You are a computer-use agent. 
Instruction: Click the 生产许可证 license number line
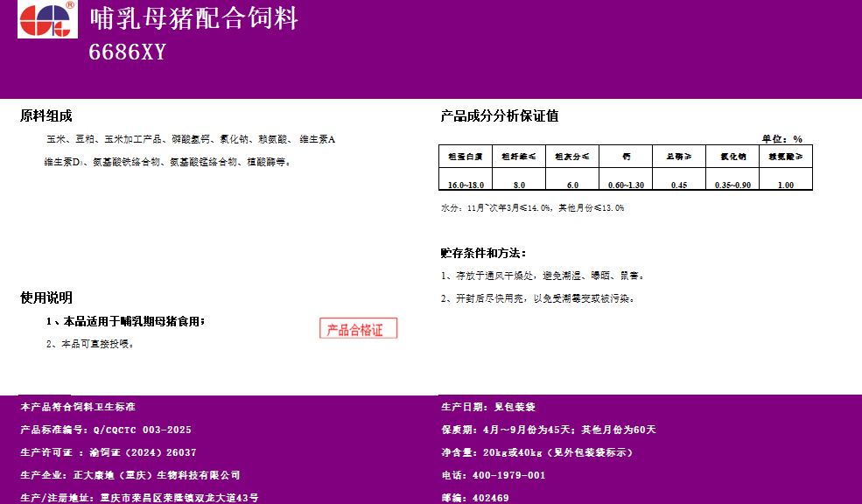click(109, 452)
